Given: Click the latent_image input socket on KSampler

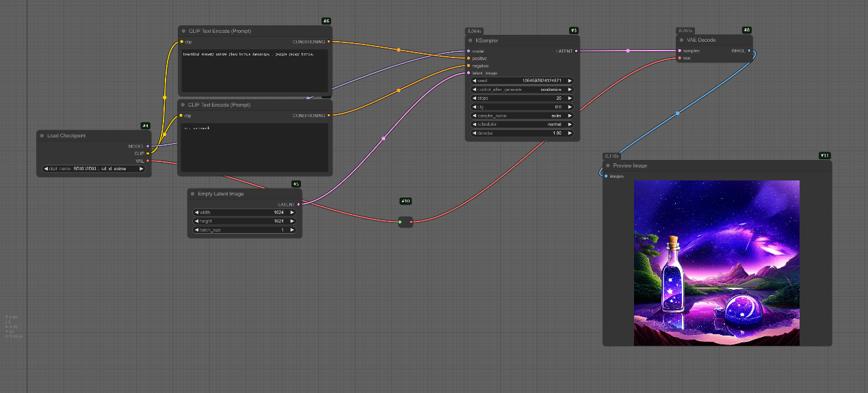Looking at the screenshot, I should click(x=469, y=73).
